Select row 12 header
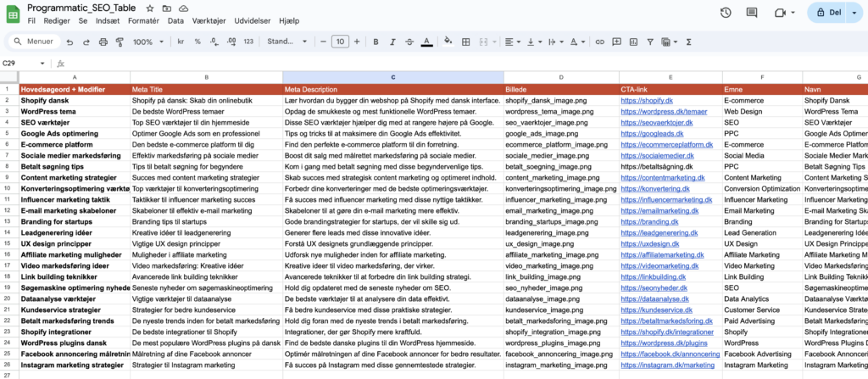Screen dimensions: 868x379 point(8,210)
